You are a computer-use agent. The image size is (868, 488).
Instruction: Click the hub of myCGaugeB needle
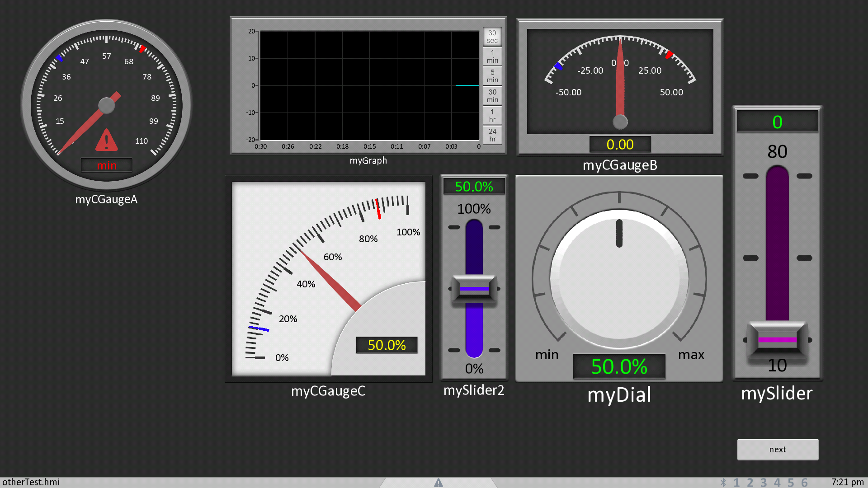click(620, 122)
